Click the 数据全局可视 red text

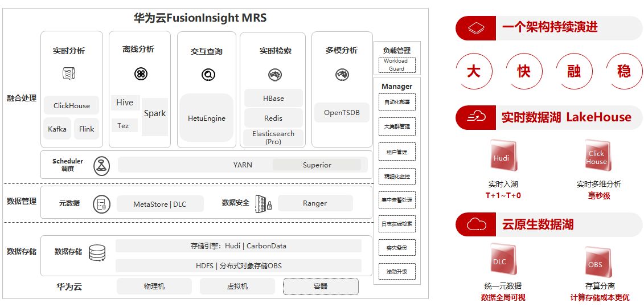pyautogui.click(x=503, y=297)
